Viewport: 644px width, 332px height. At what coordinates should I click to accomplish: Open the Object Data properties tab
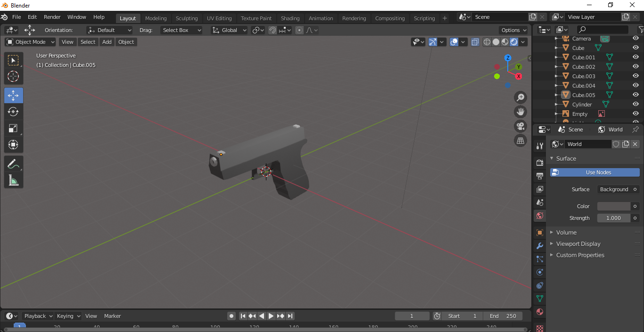click(540, 299)
